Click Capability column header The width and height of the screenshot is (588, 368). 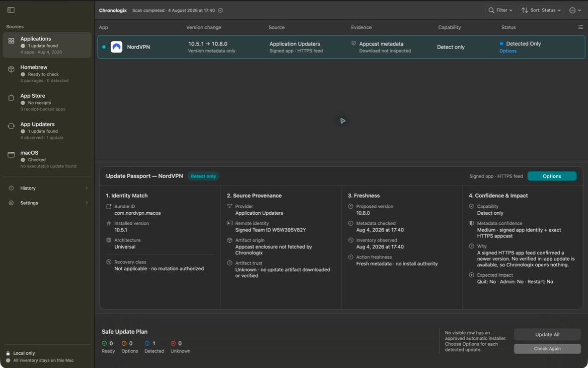449,27
